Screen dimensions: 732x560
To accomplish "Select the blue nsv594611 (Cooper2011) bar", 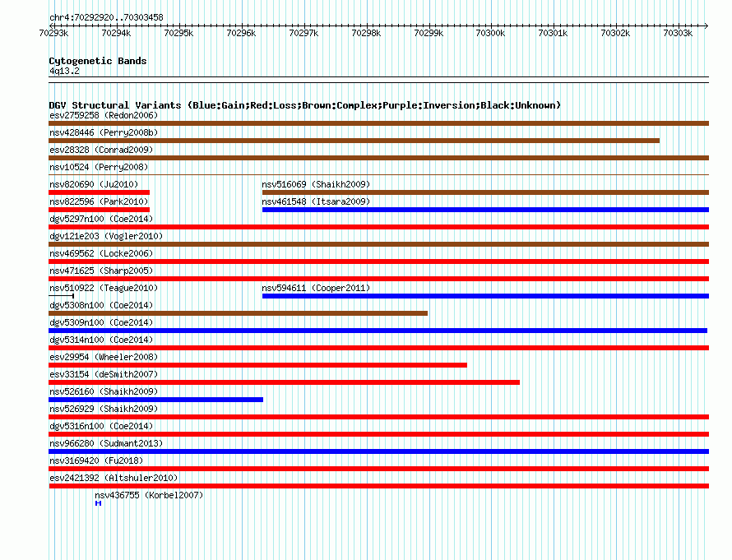I will (485, 296).
